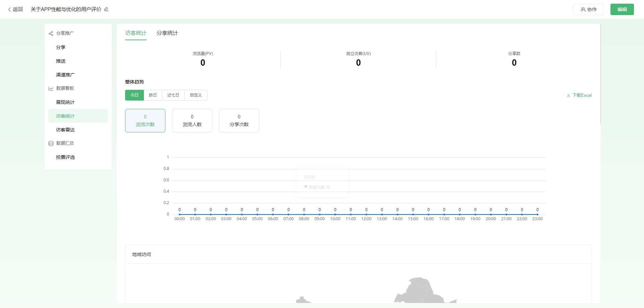644x308 pixels.
Task: Click the chart icon beside 数据看板
Action: [x=51, y=88]
